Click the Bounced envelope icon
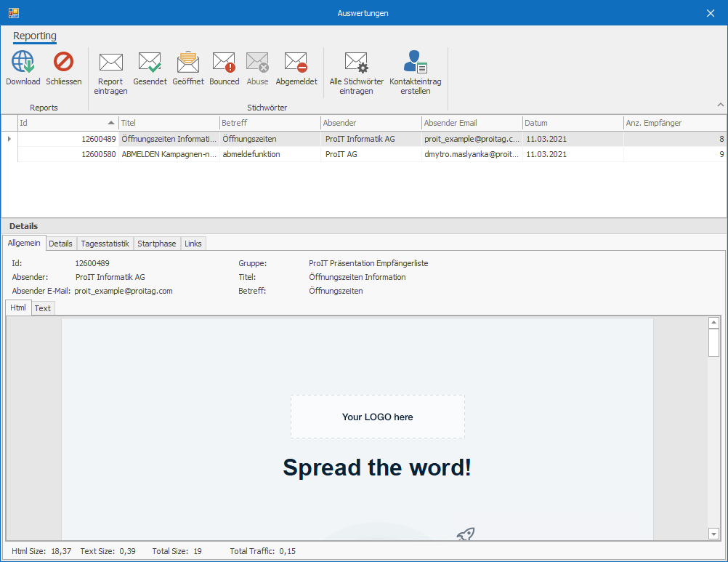The height and width of the screenshot is (562, 728). (x=225, y=63)
